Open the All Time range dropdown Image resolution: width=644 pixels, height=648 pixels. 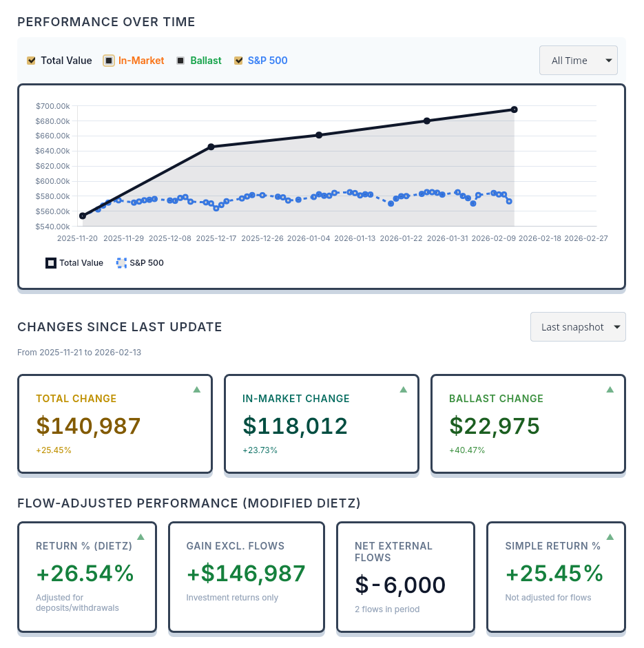(x=578, y=61)
